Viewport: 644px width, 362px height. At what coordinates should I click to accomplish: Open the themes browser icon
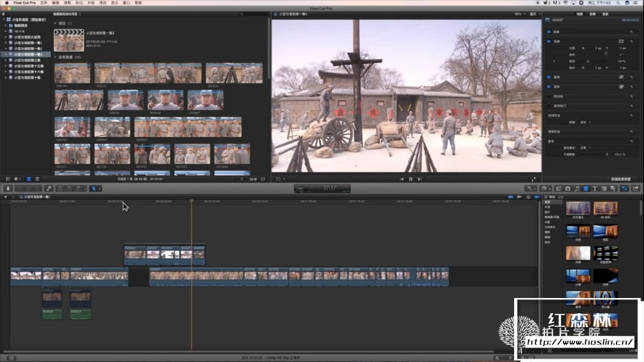613,189
